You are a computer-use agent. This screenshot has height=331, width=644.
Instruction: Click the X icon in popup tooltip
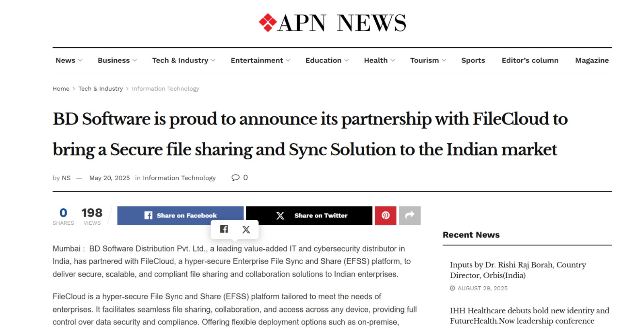pos(246,230)
